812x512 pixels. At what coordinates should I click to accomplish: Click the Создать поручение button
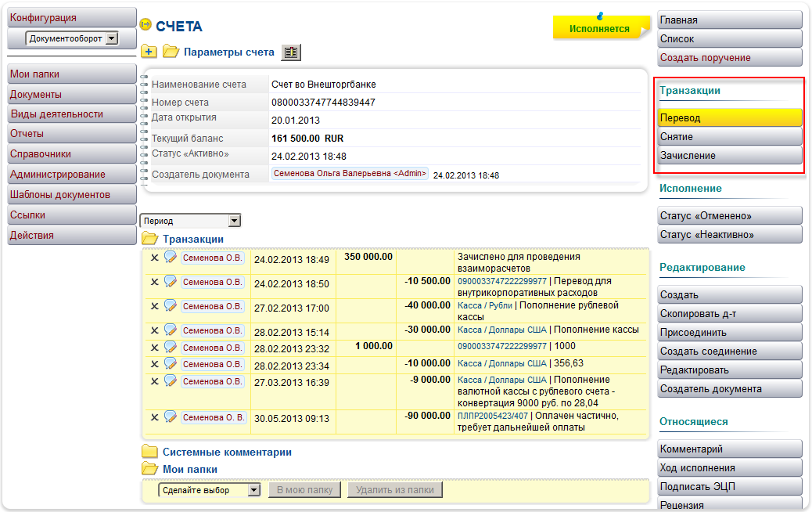(730, 57)
